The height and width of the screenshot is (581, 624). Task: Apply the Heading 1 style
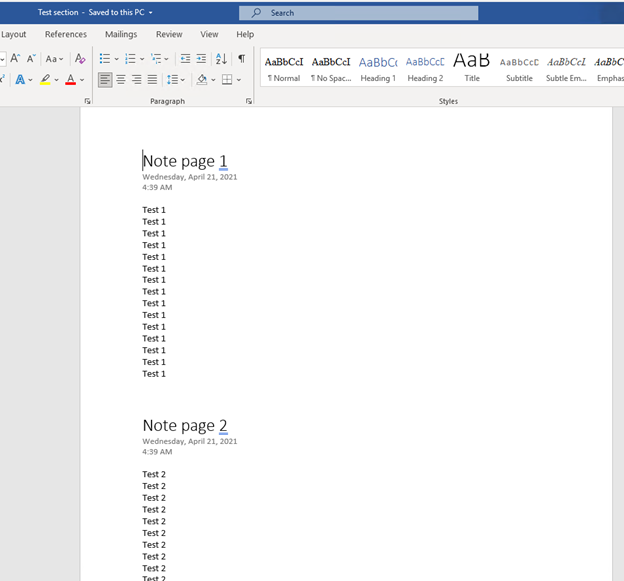click(378, 69)
